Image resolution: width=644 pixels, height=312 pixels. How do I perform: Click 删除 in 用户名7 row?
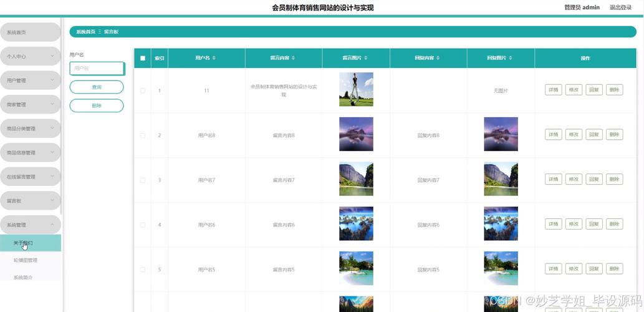[x=615, y=179]
